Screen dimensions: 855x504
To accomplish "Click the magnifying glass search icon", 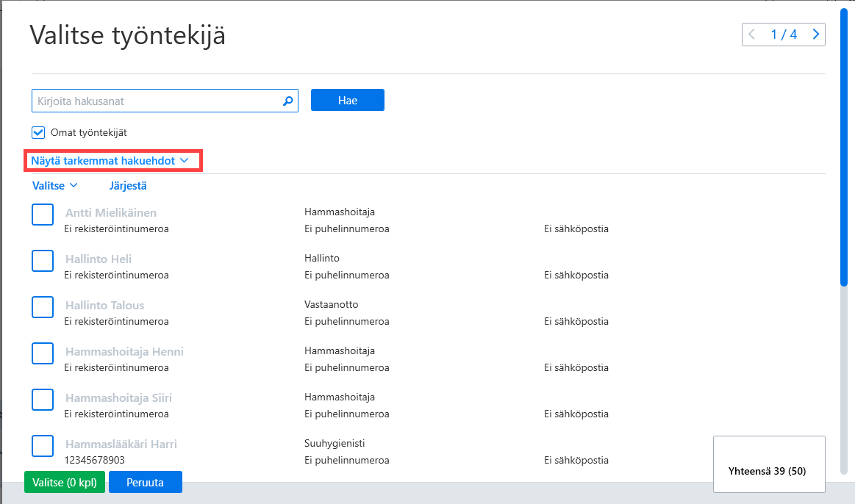I will click(x=288, y=101).
